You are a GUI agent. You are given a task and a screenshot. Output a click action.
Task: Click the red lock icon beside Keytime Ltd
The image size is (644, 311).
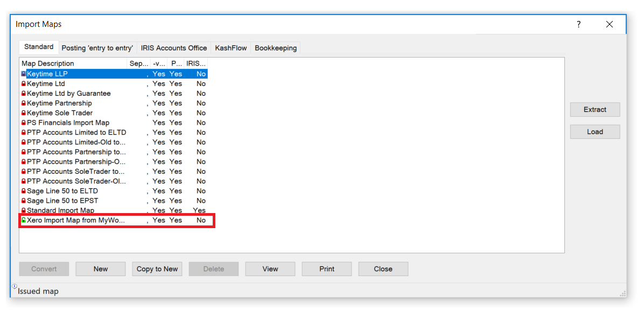pos(23,84)
